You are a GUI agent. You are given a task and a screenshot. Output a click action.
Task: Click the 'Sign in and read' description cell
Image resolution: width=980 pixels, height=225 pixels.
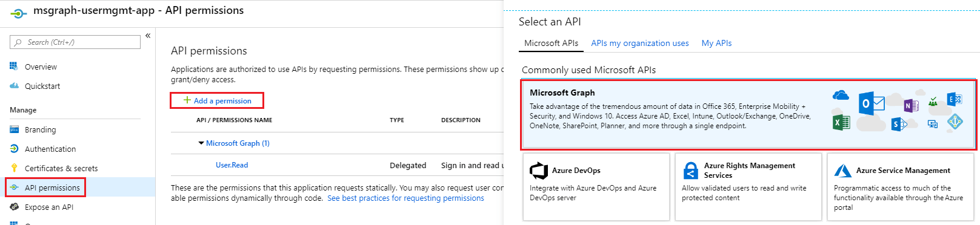pyautogui.click(x=472, y=165)
